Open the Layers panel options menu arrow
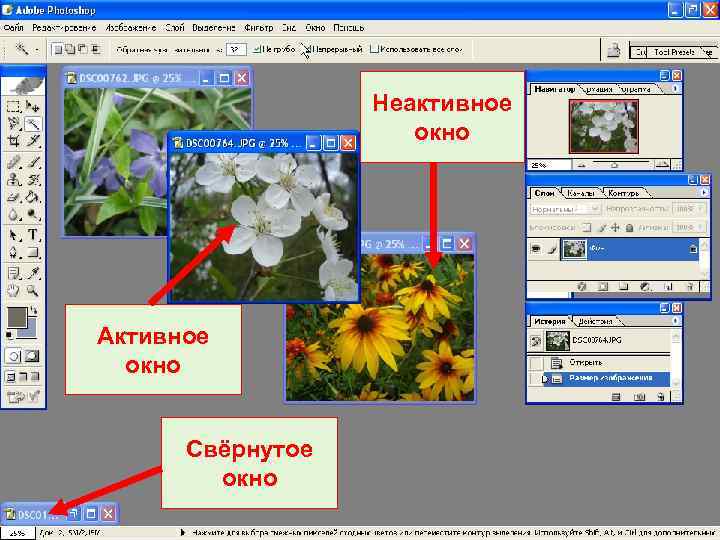The width and height of the screenshot is (720, 540). pyautogui.click(x=704, y=193)
